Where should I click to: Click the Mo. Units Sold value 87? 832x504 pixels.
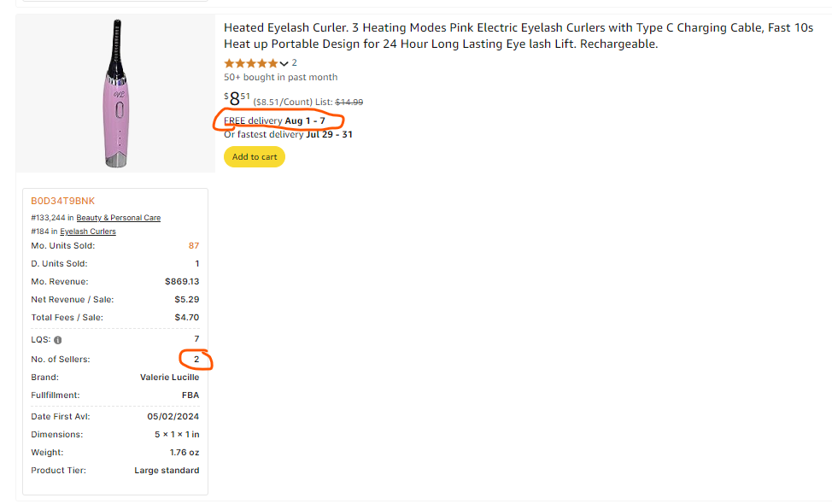[x=194, y=246]
